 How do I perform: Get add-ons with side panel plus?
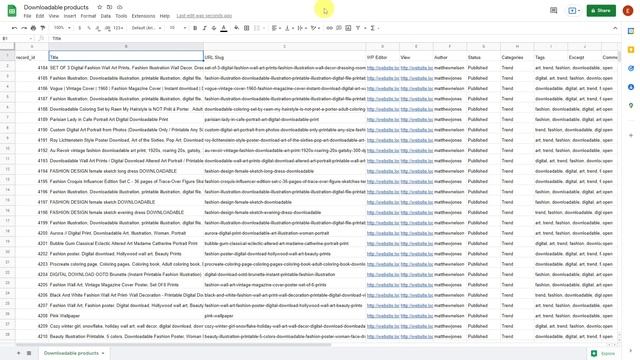tap(631, 135)
